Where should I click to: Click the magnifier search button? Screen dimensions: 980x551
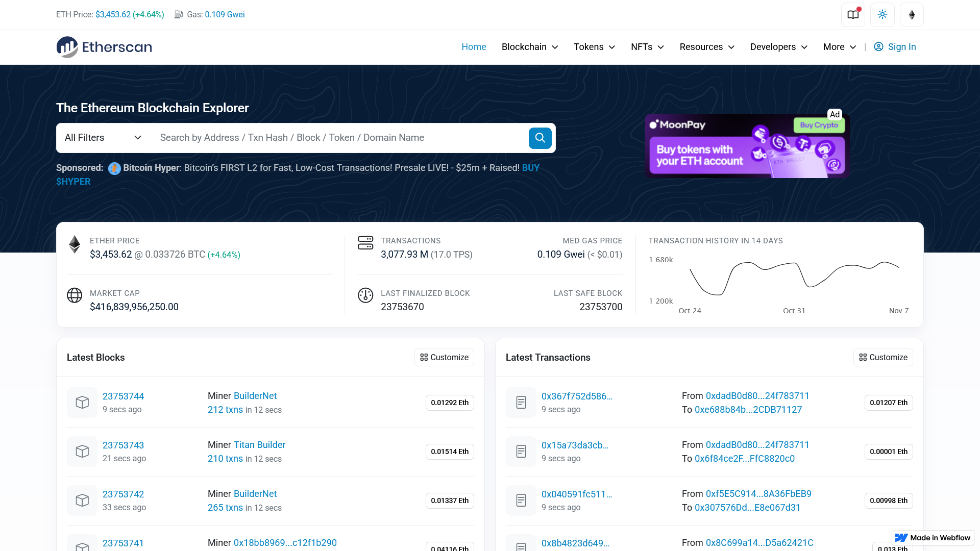click(x=540, y=138)
